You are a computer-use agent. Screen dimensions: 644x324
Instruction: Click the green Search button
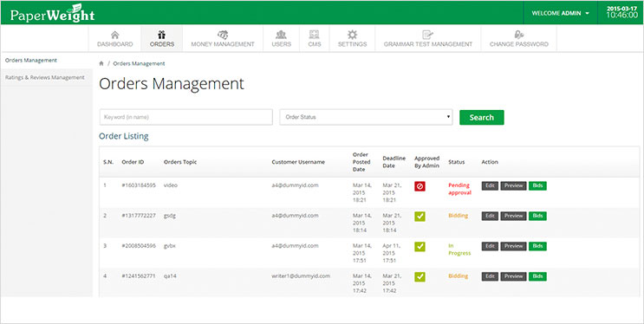(481, 118)
